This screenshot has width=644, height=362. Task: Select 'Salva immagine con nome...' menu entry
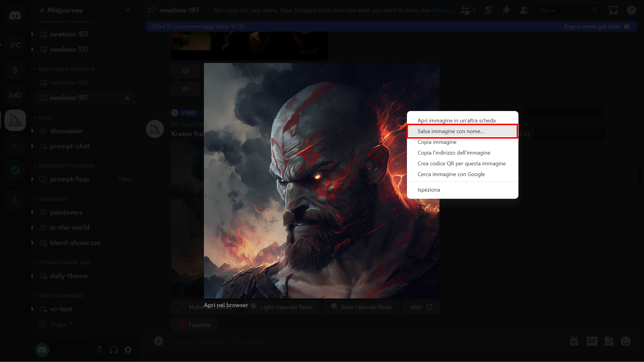click(x=451, y=131)
